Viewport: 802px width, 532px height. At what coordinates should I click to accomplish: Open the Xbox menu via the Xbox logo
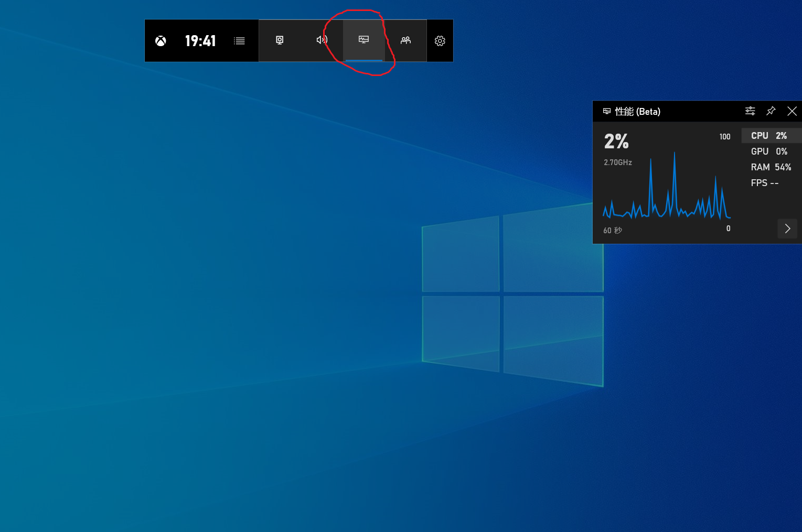click(x=161, y=41)
